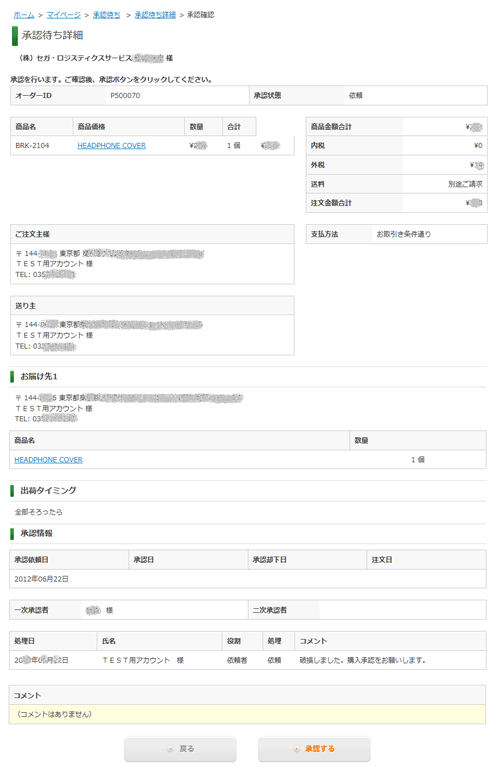Click the product code BRK-2104

[x=32, y=146]
